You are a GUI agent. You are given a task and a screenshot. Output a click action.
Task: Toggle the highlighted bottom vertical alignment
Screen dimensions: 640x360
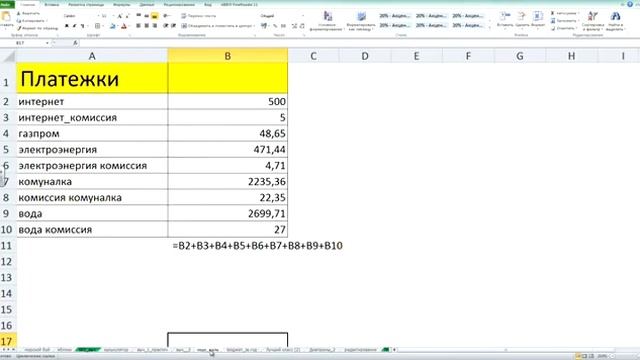pyautogui.click(x=154, y=16)
